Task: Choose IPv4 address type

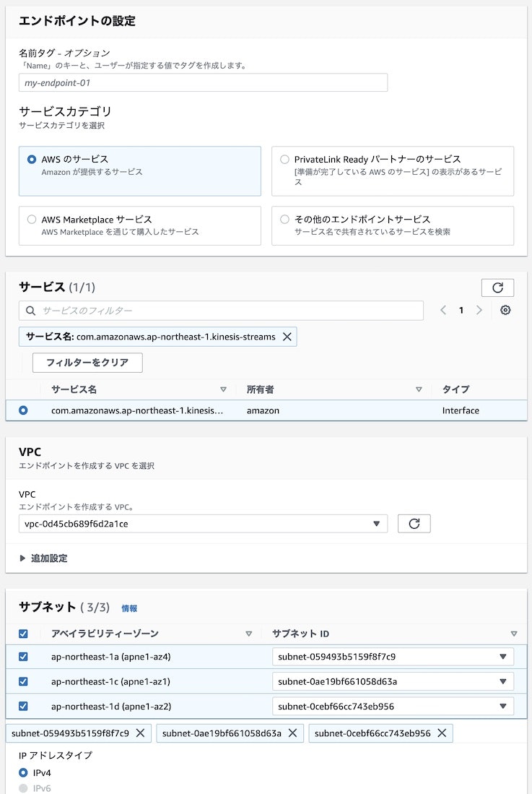Action: (23, 773)
